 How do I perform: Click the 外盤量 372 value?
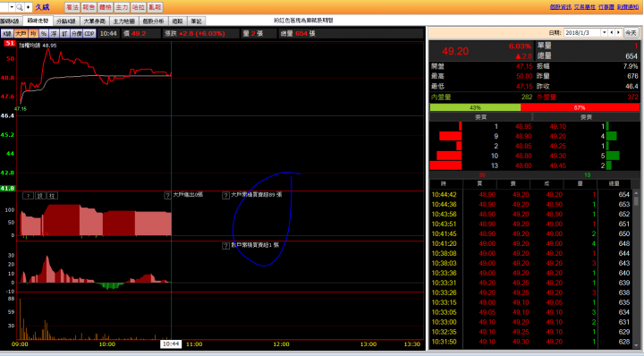point(632,97)
